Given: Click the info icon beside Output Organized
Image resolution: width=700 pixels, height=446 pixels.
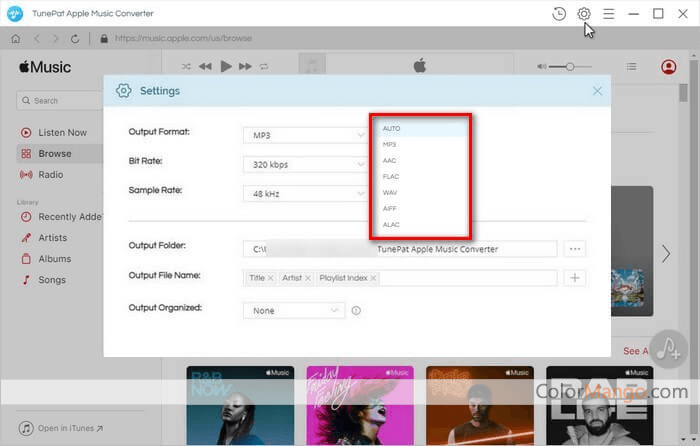Looking at the screenshot, I should [x=356, y=311].
